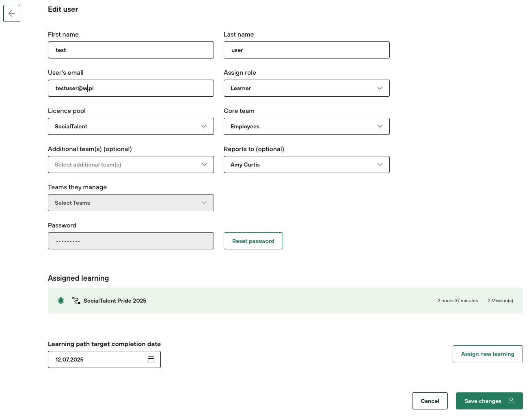The height and width of the screenshot is (420, 529).
Task: Click the back arrow icon
Action: 12,13
